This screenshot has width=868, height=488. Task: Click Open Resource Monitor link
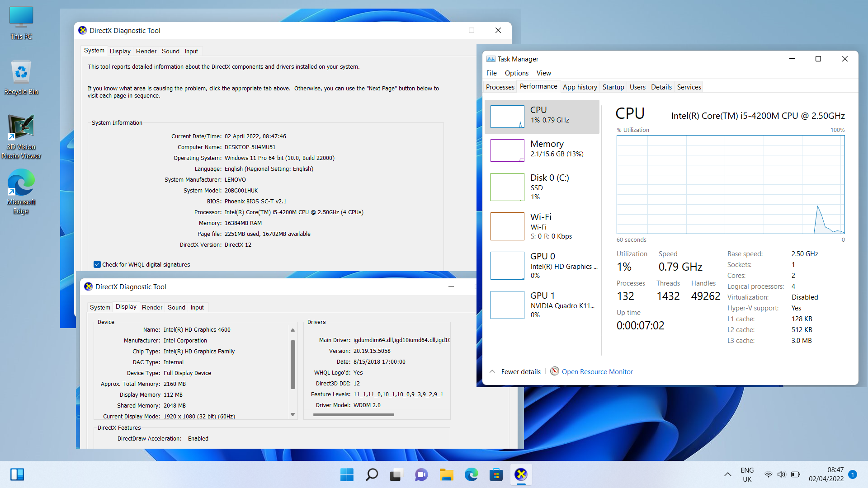pos(597,371)
